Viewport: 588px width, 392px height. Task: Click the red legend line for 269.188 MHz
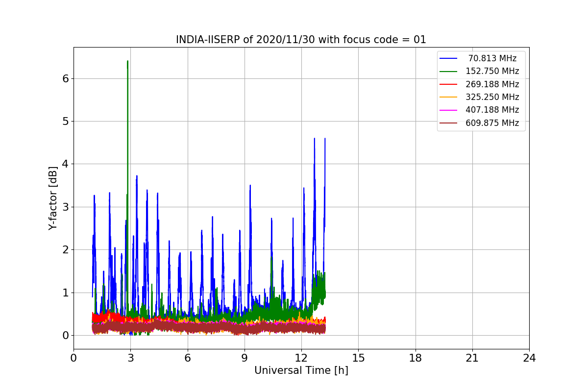448,84
